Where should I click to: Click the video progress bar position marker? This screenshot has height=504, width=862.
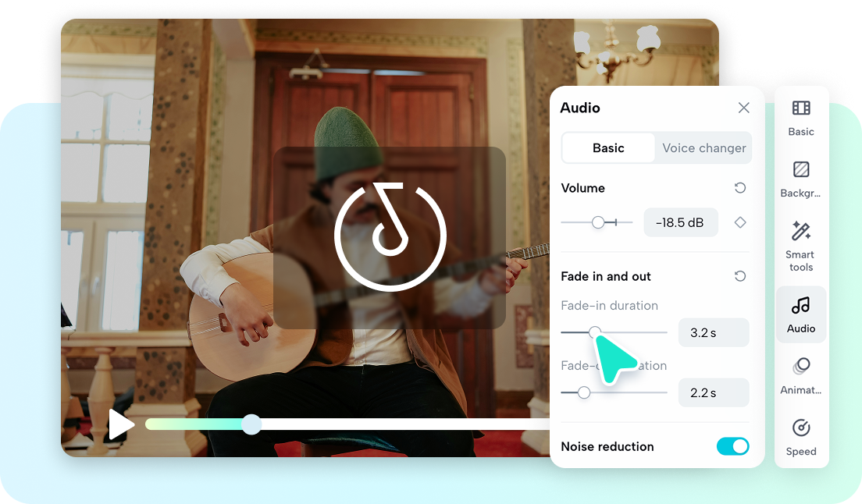click(251, 424)
